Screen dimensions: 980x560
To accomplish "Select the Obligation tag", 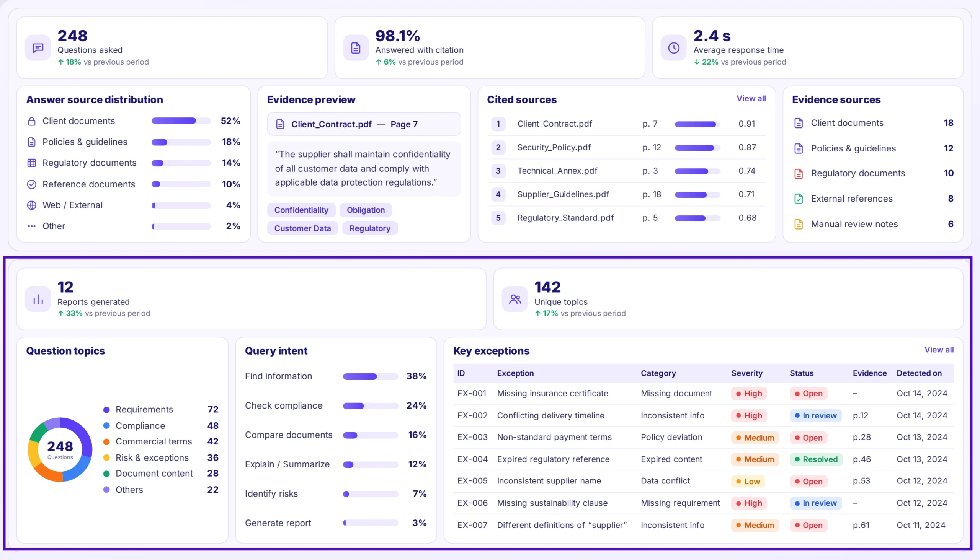I will [x=366, y=210].
